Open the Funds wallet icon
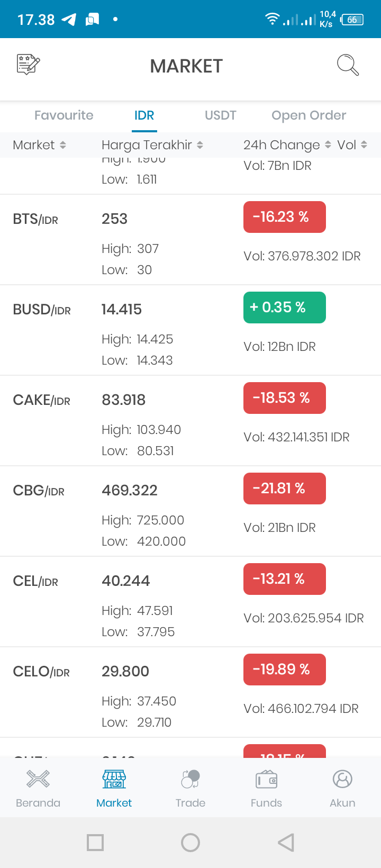381x868 pixels. click(267, 780)
